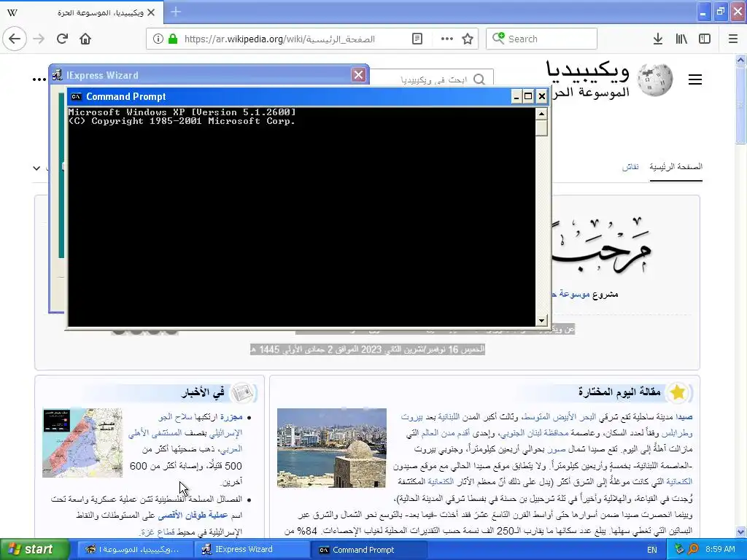
Task: Open Wikipedia user tools three-dots menu
Action: [39, 79]
